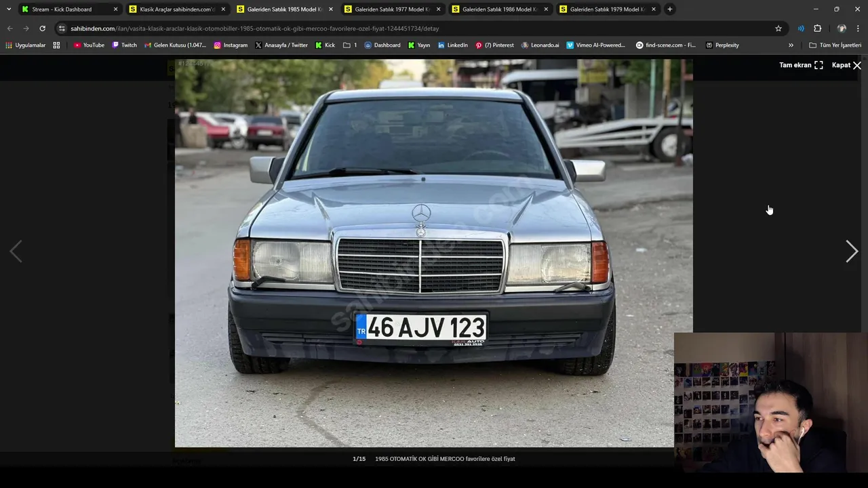The width and height of the screenshot is (868, 488).
Task: Click the sahibinden.com address bar
Action: tap(420, 28)
